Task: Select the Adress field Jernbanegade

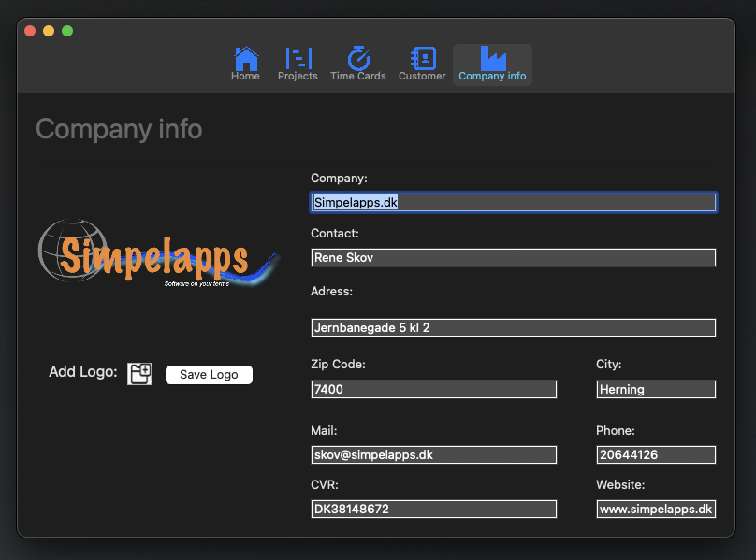Action: [513, 328]
